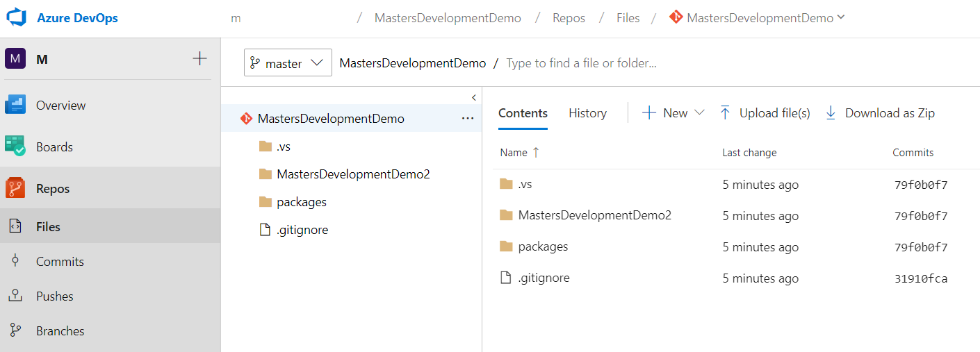Click MastersDevelopmentDemo in the file path
980x352 pixels.
[x=413, y=63]
